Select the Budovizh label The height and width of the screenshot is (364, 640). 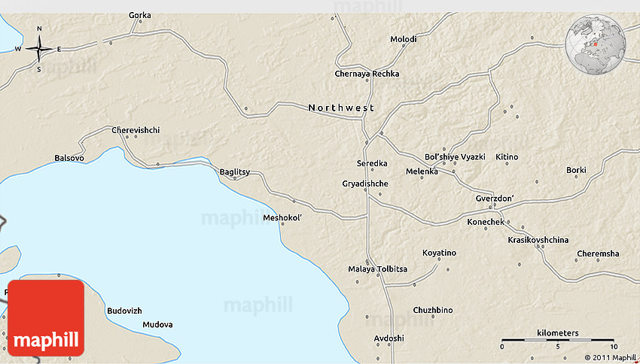pyautogui.click(x=124, y=311)
